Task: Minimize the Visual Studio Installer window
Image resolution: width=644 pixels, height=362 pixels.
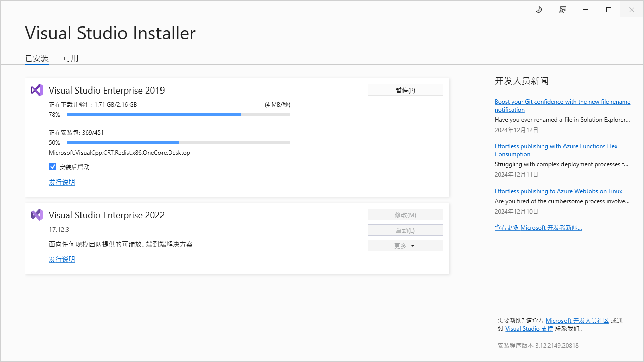Action: (x=586, y=10)
